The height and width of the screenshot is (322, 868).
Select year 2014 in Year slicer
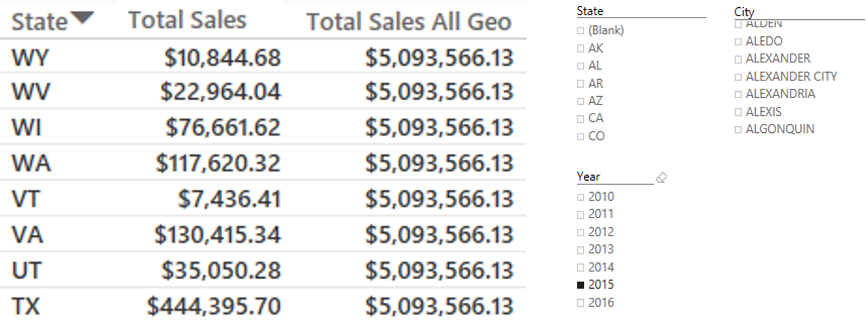[581, 268]
